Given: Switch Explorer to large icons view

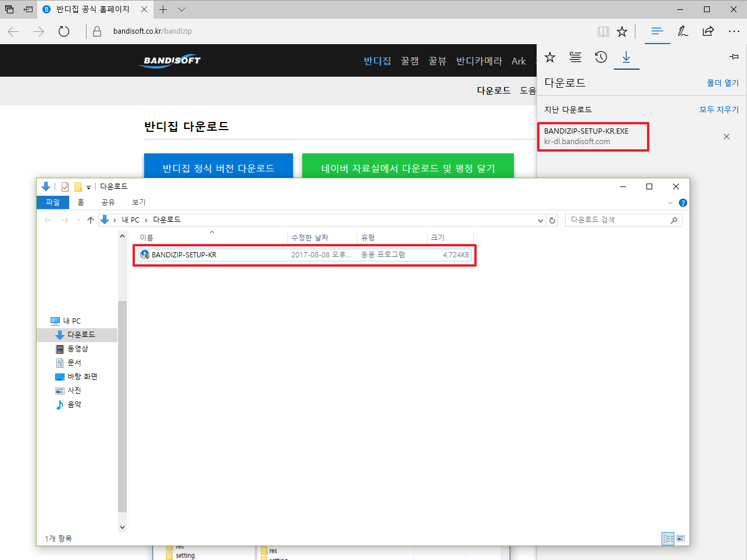Looking at the screenshot, I should (681, 539).
